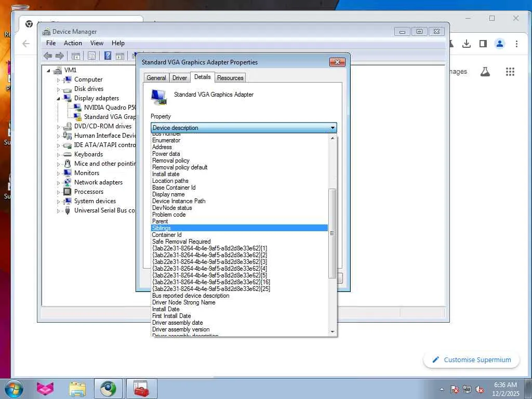Select Bus reported device description option

tap(239, 296)
